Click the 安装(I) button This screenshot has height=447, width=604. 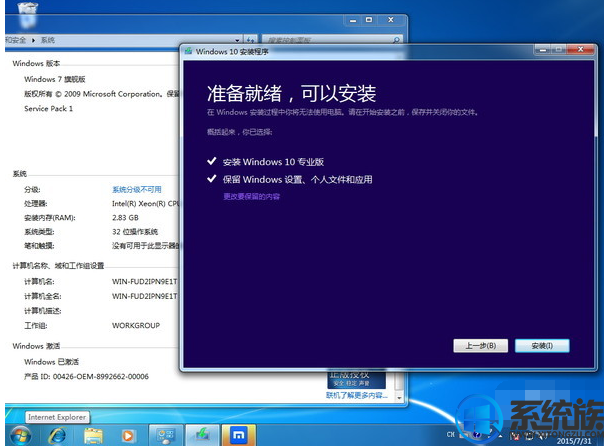(x=542, y=346)
